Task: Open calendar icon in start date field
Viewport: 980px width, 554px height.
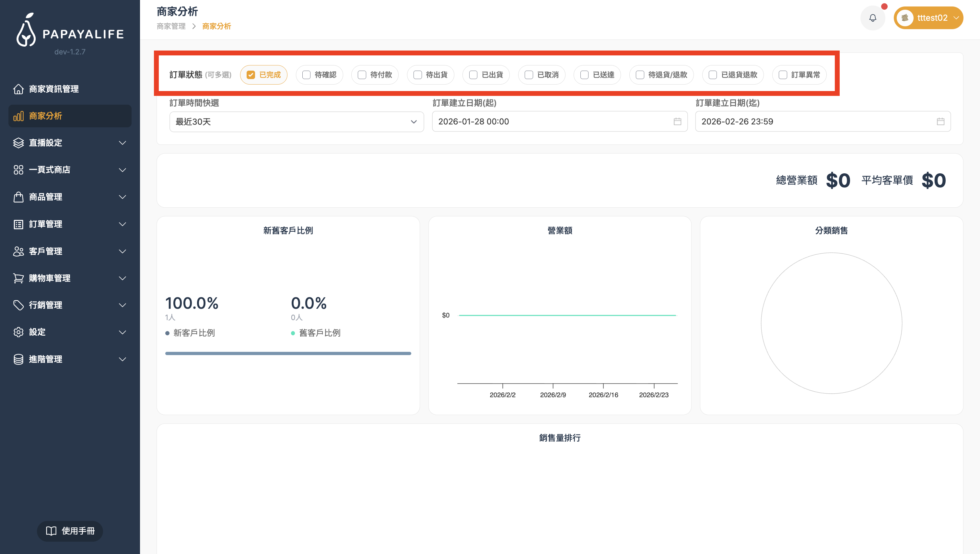Action: [x=677, y=121]
